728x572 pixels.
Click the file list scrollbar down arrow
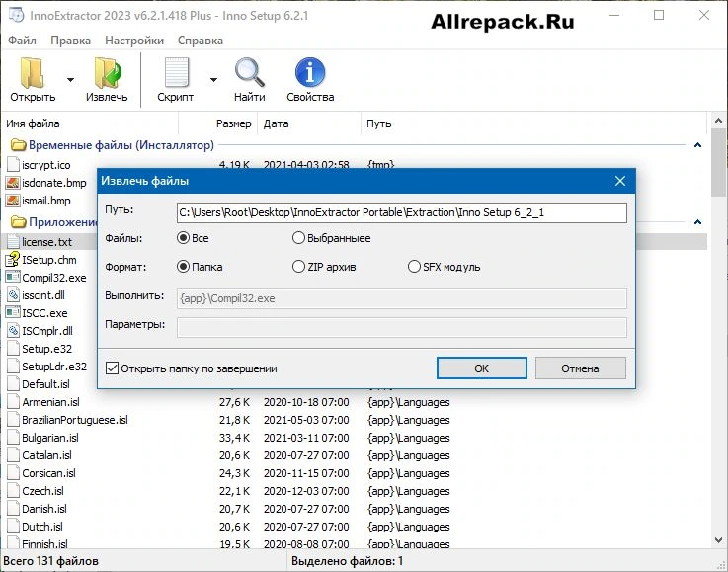pyautogui.click(x=718, y=540)
